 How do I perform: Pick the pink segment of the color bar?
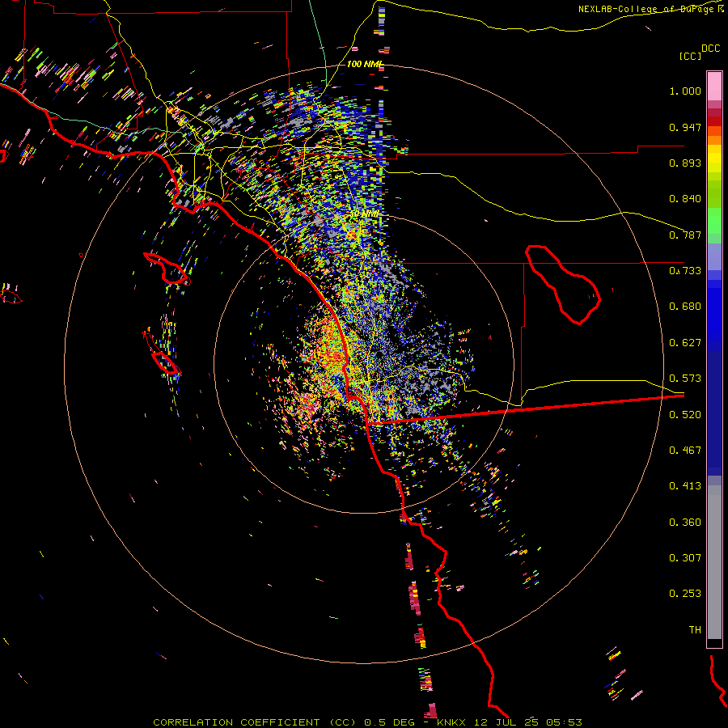tap(714, 87)
